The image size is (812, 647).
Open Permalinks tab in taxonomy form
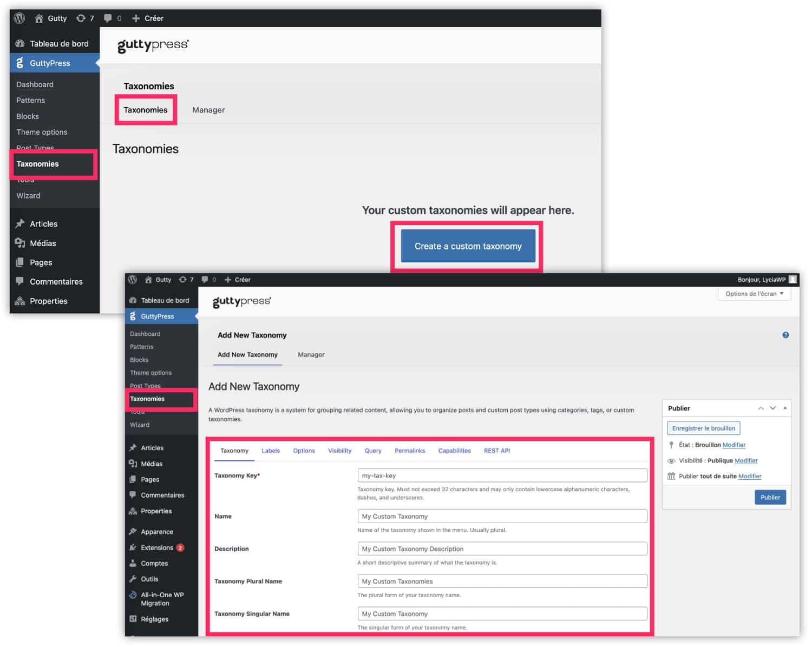[x=410, y=451]
